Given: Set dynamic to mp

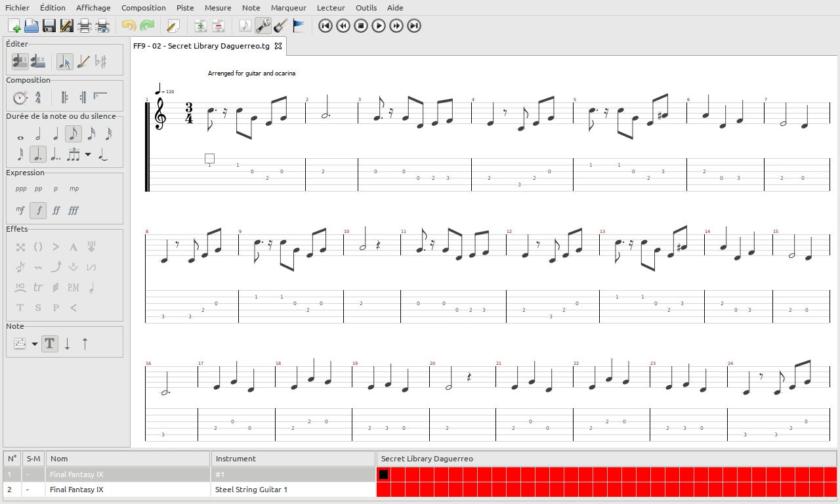Looking at the screenshot, I should pyautogui.click(x=74, y=189).
